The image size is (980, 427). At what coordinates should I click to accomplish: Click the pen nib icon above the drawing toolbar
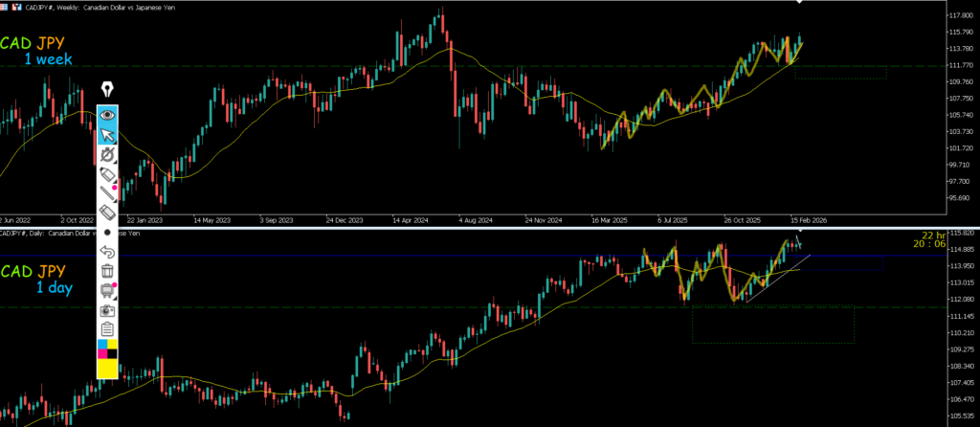(x=107, y=89)
